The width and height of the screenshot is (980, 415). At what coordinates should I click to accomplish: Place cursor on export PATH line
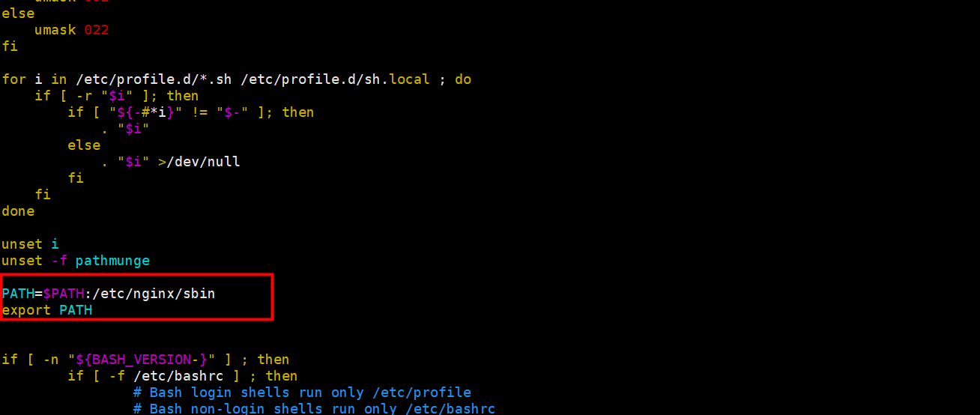(47, 310)
